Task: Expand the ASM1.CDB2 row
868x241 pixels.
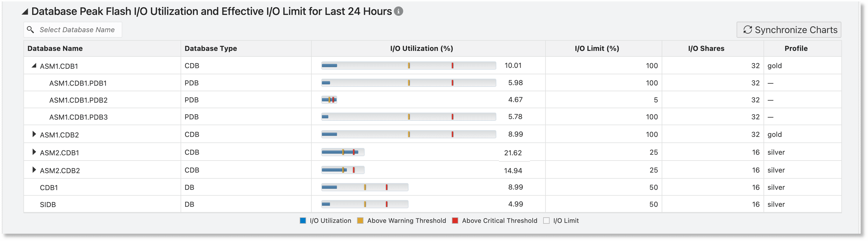Action: coord(34,134)
